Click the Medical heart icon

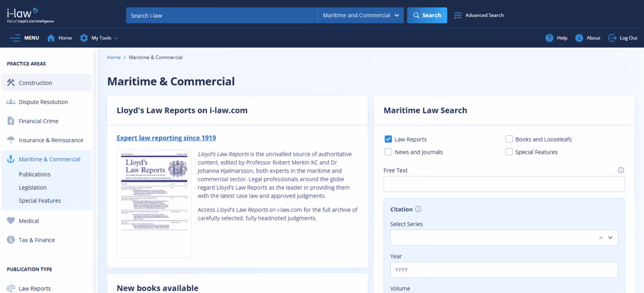[11, 221]
